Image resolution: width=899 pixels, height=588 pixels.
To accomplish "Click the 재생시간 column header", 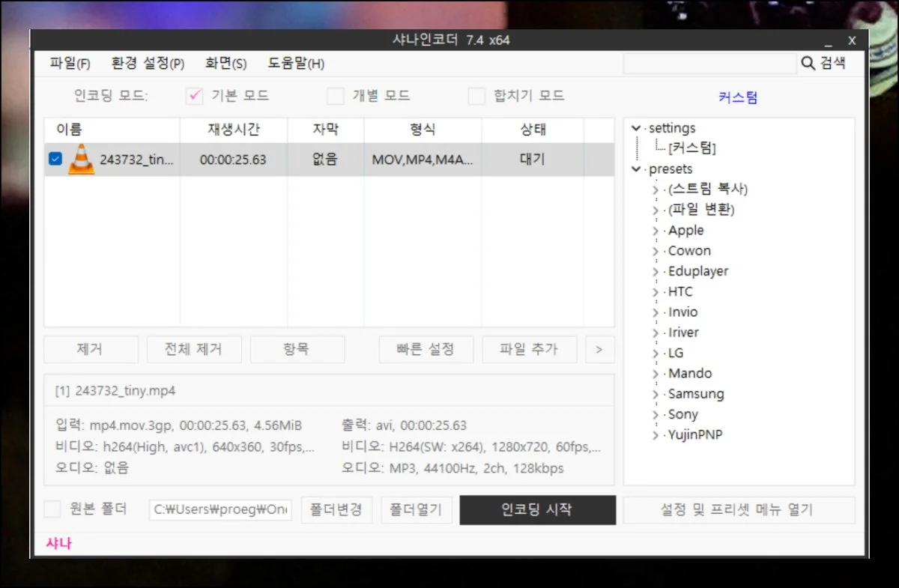I will (x=233, y=130).
